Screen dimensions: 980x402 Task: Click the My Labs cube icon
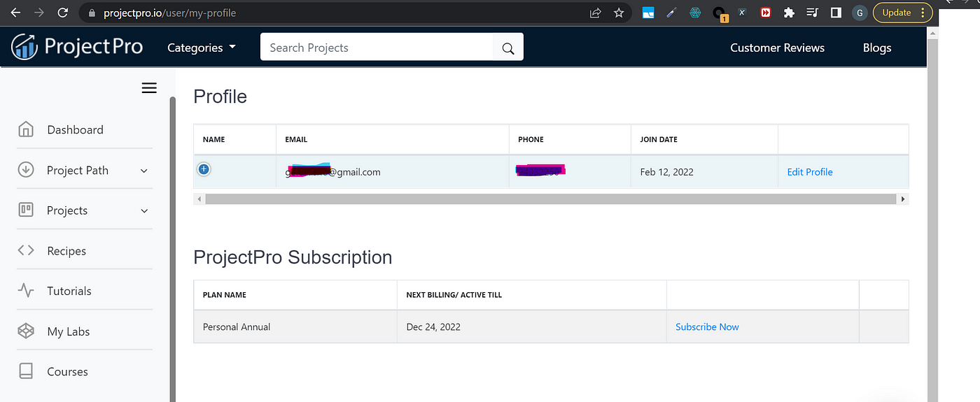pos(26,331)
